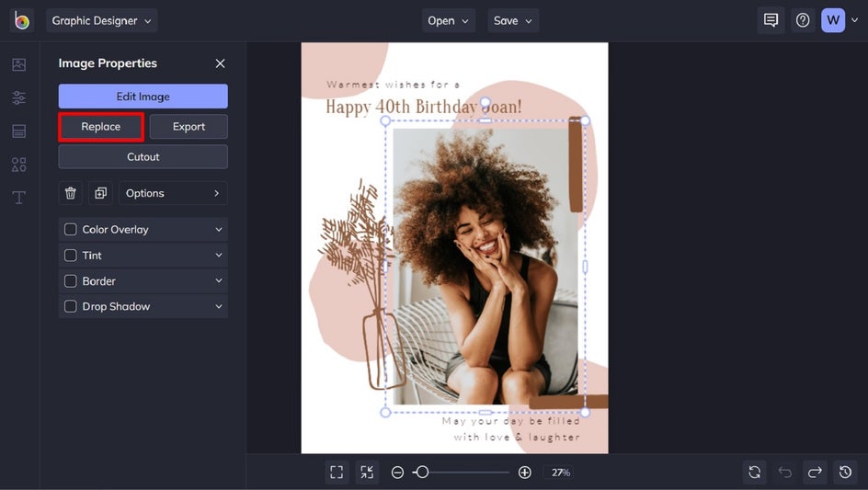Image resolution: width=868 pixels, height=490 pixels.
Task: Enable the Color Overlay checkbox
Action: coord(71,230)
